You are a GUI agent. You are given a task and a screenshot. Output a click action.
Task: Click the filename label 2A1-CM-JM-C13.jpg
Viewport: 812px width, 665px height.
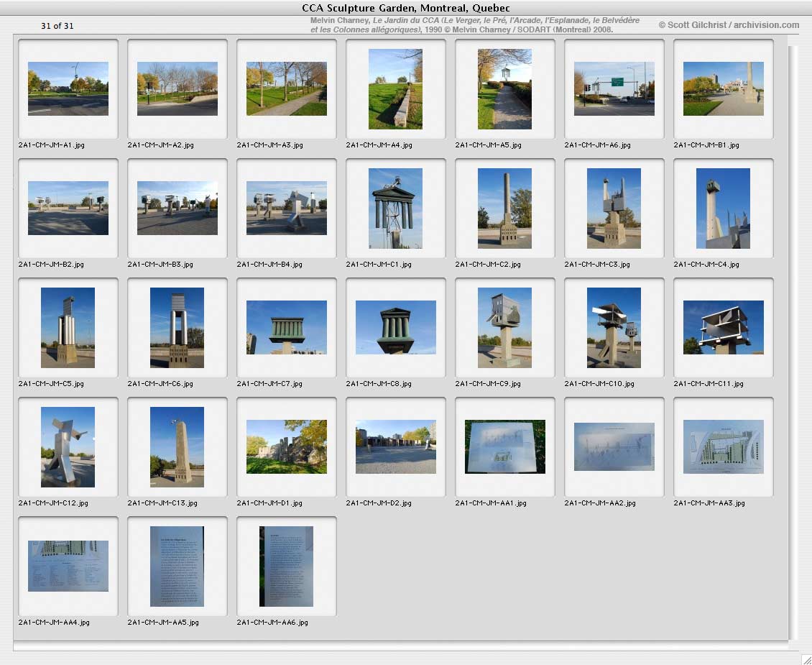click(x=162, y=503)
